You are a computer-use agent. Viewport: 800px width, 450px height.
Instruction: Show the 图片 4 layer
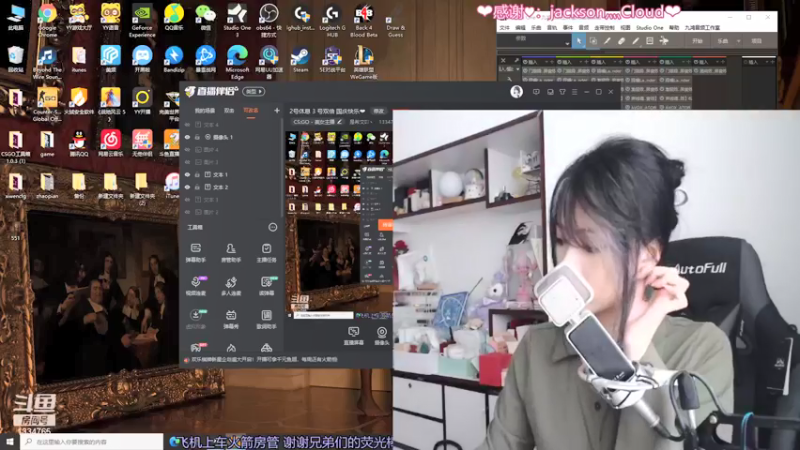(187, 149)
